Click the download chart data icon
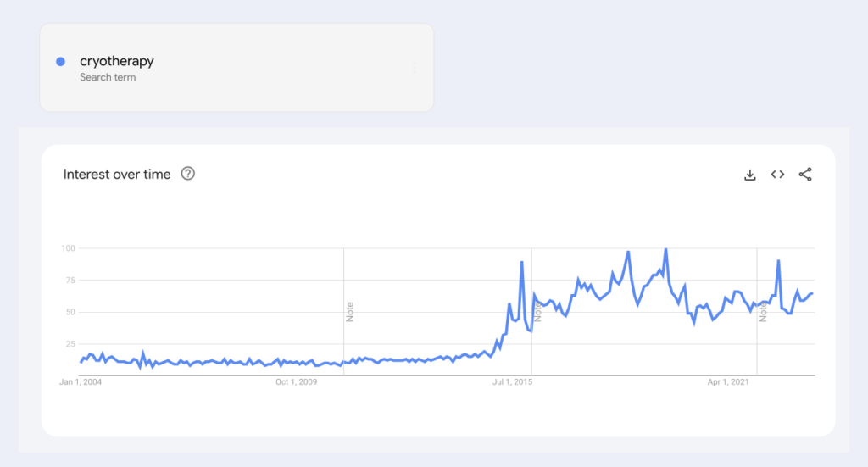Screen dimensions: 868x467 pos(749,175)
